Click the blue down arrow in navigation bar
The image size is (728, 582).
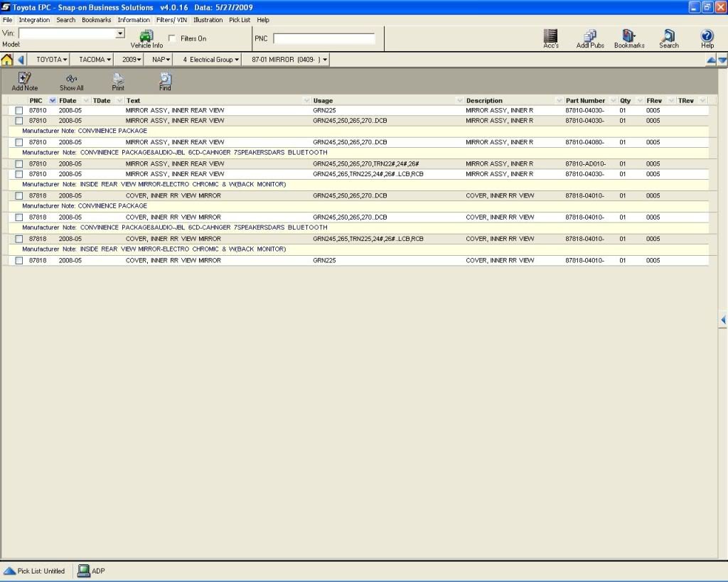point(722,60)
